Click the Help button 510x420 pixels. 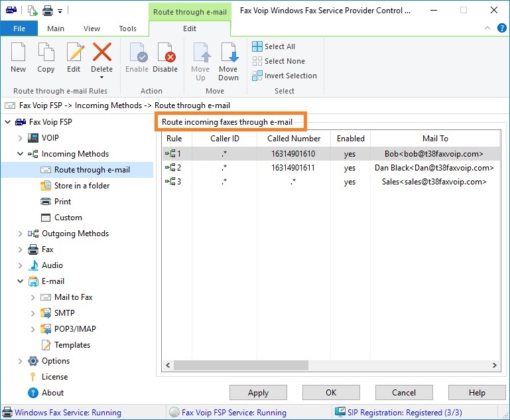click(477, 393)
